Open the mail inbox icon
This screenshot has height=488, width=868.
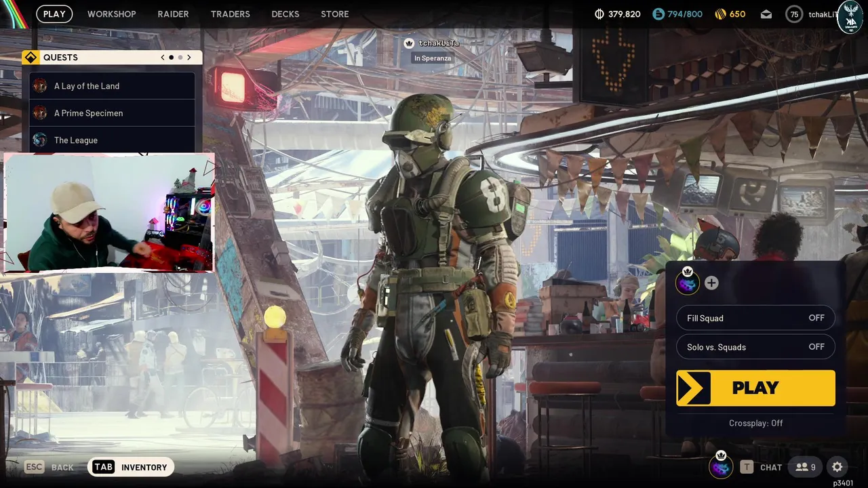pos(766,14)
